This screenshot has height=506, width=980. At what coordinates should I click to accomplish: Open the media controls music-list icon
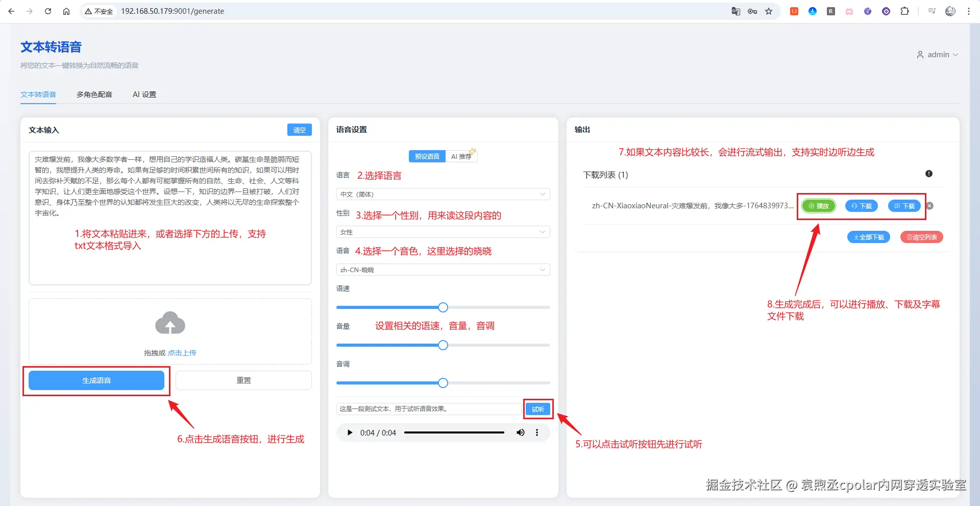click(932, 11)
